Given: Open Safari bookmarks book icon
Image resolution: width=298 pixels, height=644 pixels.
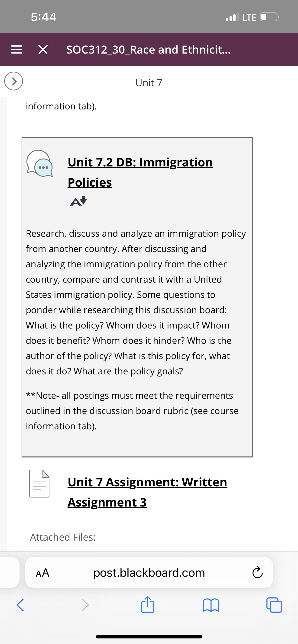Looking at the screenshot, I should 211,605.
